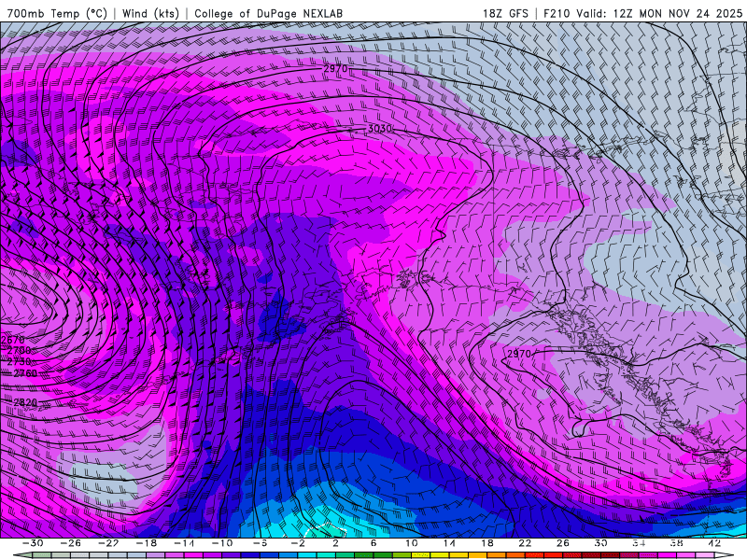Viewport: 747px width, 560px height.
Task: Select the -18 colorbar tick label
Action: click(x=147, y=543)
